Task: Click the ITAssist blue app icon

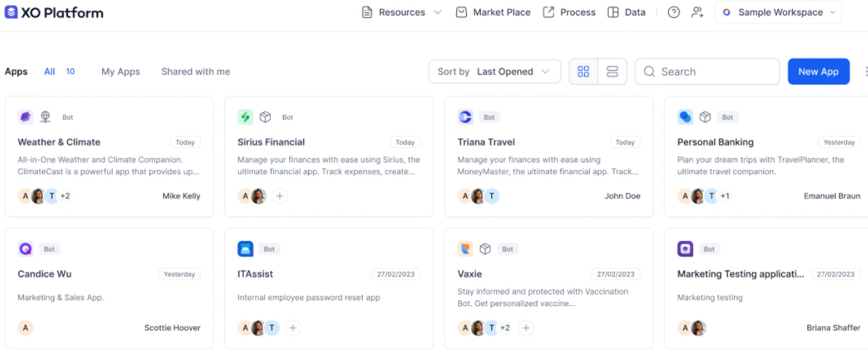Action: (245, 249)
